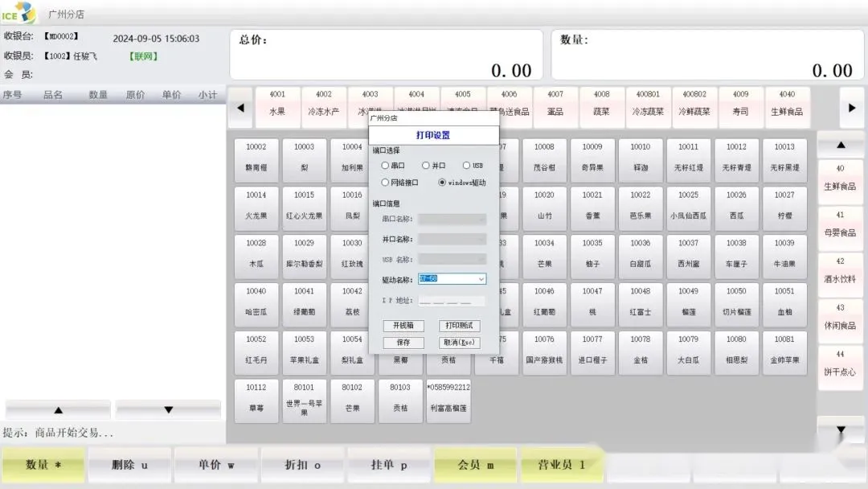
Task: Click the 挂单 p function key
Action: [x=389, y=465]
